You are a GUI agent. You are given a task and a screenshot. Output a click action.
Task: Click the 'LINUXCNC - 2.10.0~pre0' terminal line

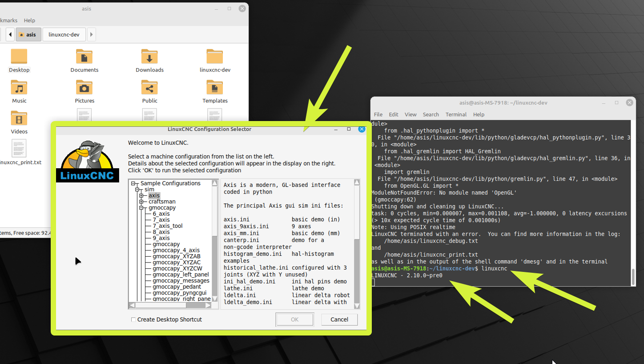407,275
